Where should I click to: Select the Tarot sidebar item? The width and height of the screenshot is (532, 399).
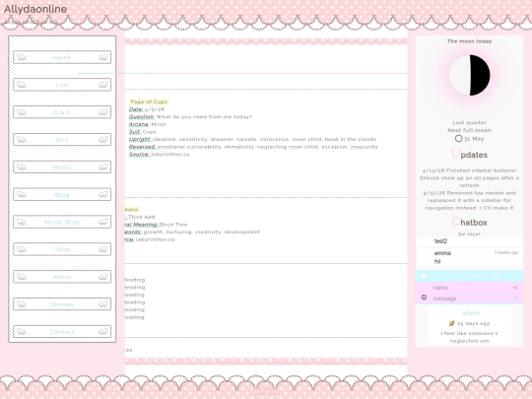62,249
